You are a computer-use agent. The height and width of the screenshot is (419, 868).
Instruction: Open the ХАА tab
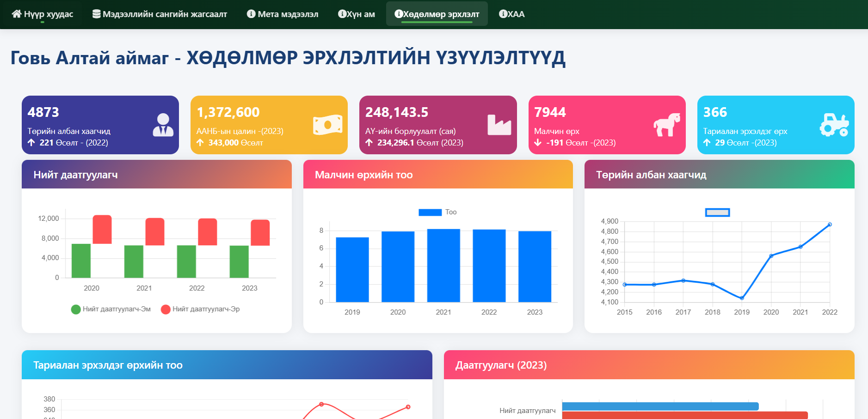[511, 14]
